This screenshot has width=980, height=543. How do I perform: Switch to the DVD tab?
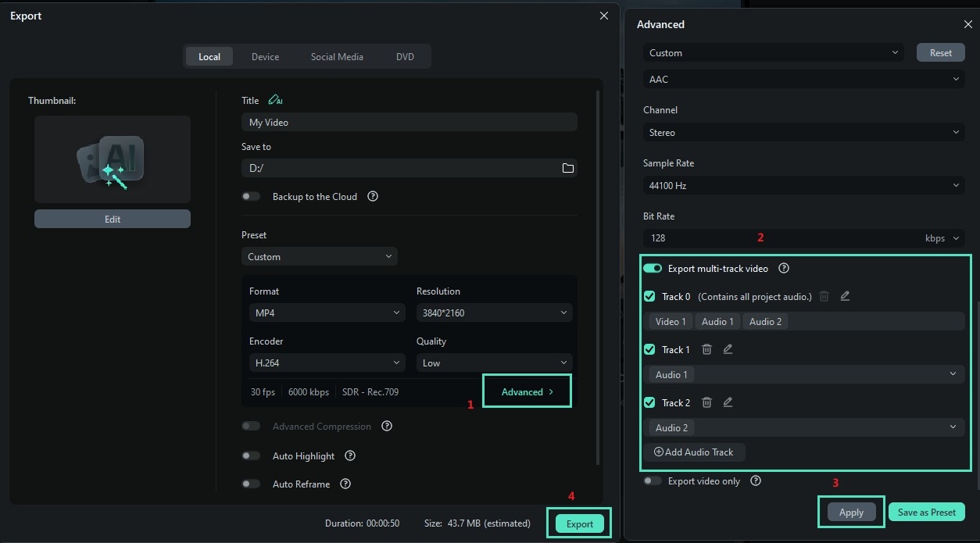(x=405, y=56)
